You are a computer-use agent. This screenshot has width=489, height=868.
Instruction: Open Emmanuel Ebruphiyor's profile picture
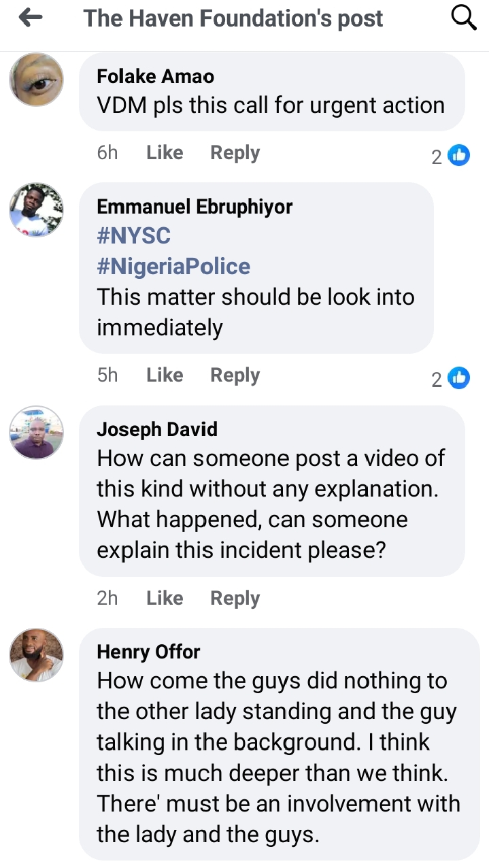[x=36, y=210]
